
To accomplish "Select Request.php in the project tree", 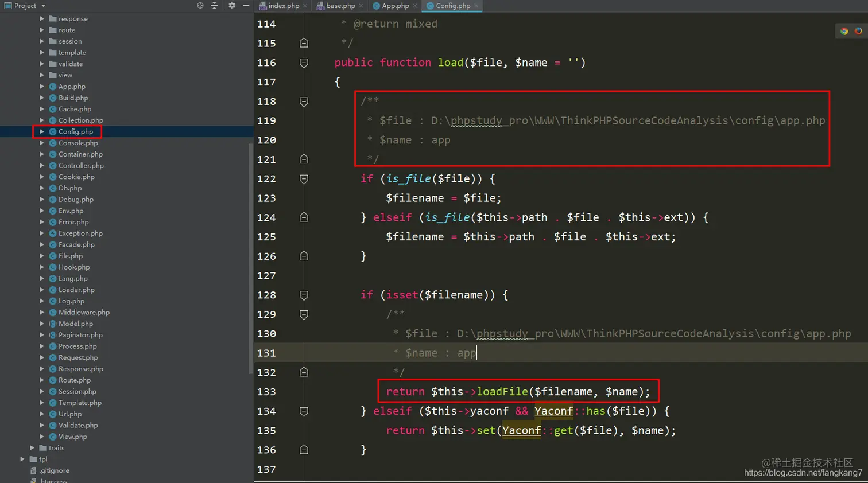I will (x=78, y=357).
